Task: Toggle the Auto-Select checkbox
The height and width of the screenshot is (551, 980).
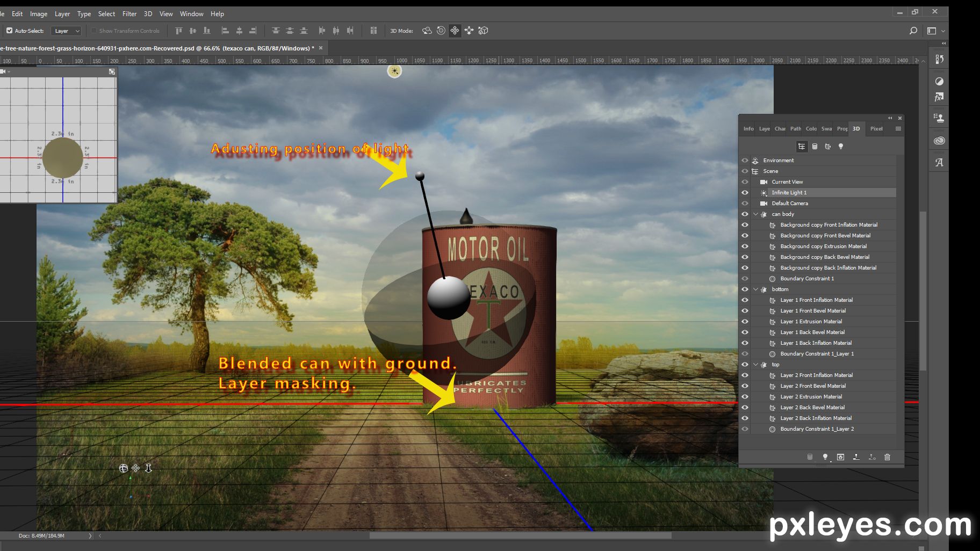Action: tap(9, 31)
